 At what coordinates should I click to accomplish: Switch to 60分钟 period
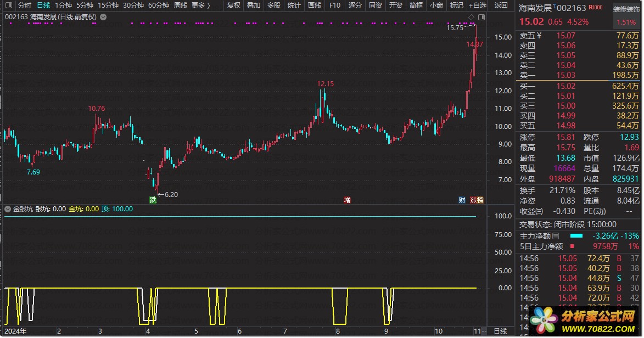pyautogui.click(x=159, y=5)
